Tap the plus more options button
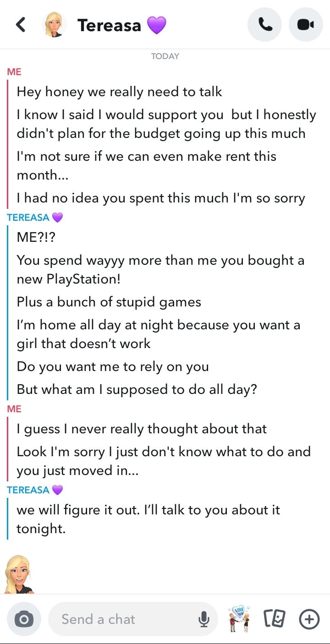Image resolution: width=330 pixels, height=644 pixels. (309, 619)
